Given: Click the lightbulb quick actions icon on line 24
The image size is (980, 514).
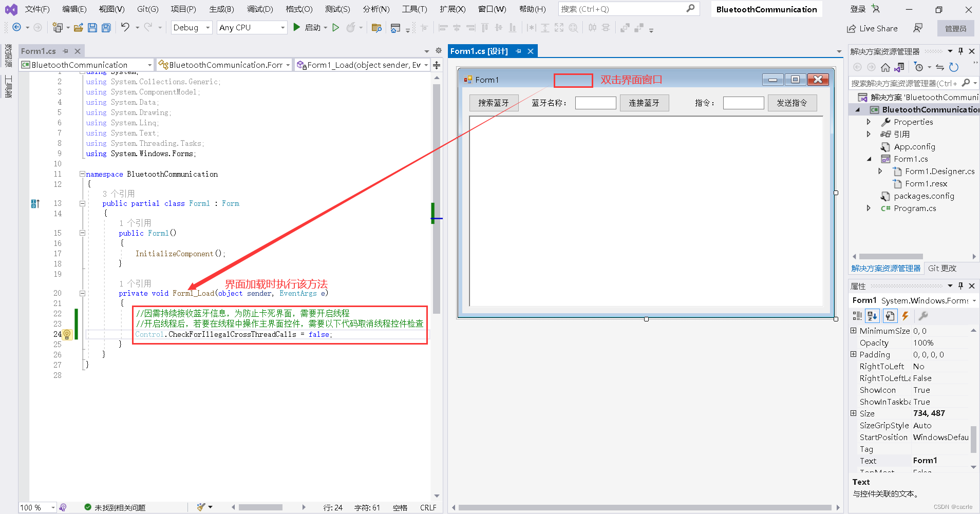Looking at the screenshot, I should coord(67,335).
